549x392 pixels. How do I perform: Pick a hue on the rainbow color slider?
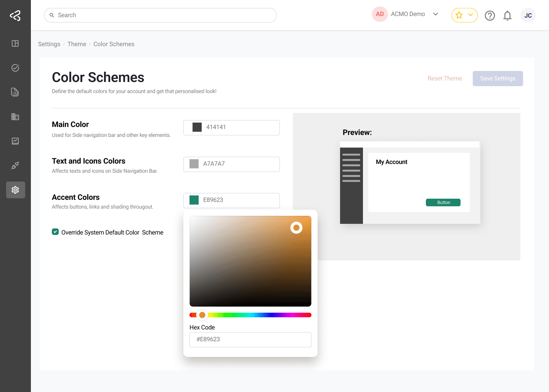point(250,315)
